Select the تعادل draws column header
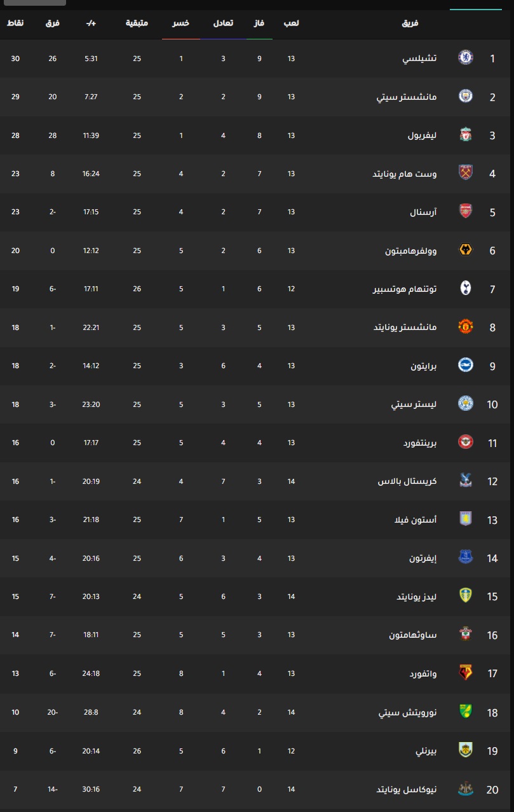514x812 pixels. pyautogui.click(x=222, y=23)
